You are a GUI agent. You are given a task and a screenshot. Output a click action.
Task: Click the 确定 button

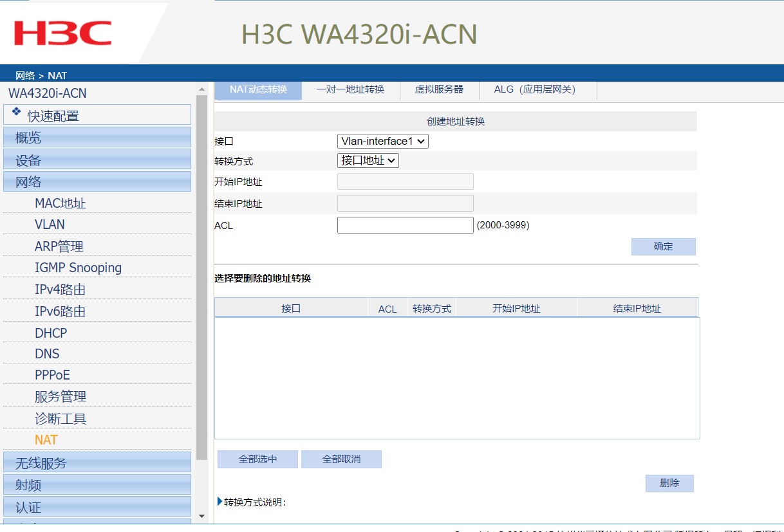(663, 246)
